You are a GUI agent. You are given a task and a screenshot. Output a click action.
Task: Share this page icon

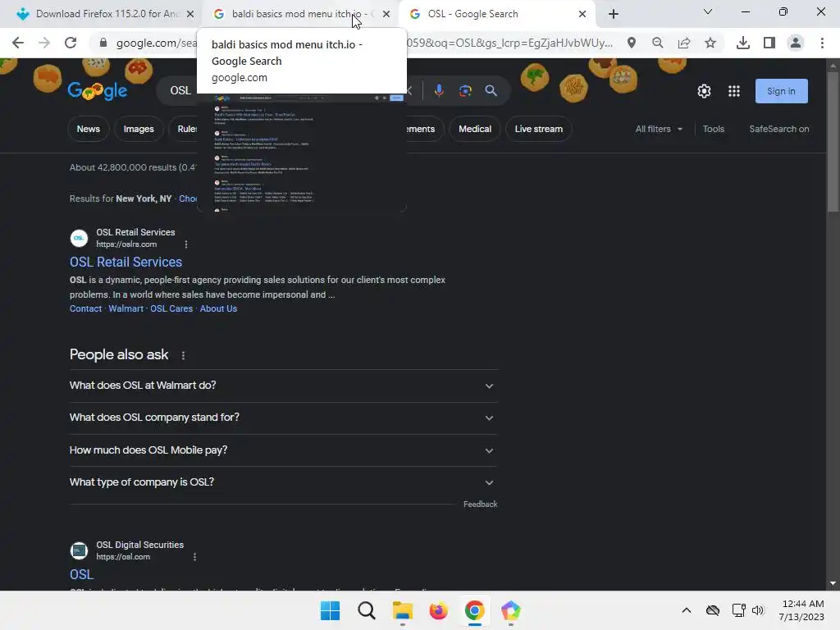pos(684,43)
